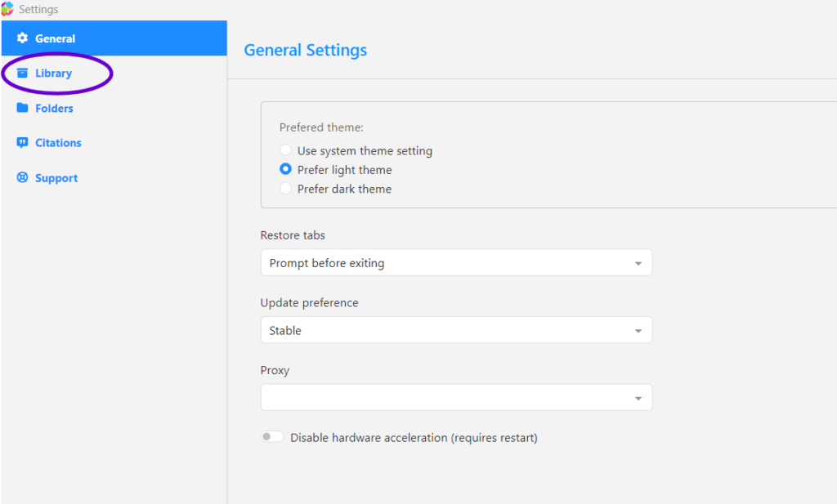Open the Proxy dropdown arrow

point(638,398)
